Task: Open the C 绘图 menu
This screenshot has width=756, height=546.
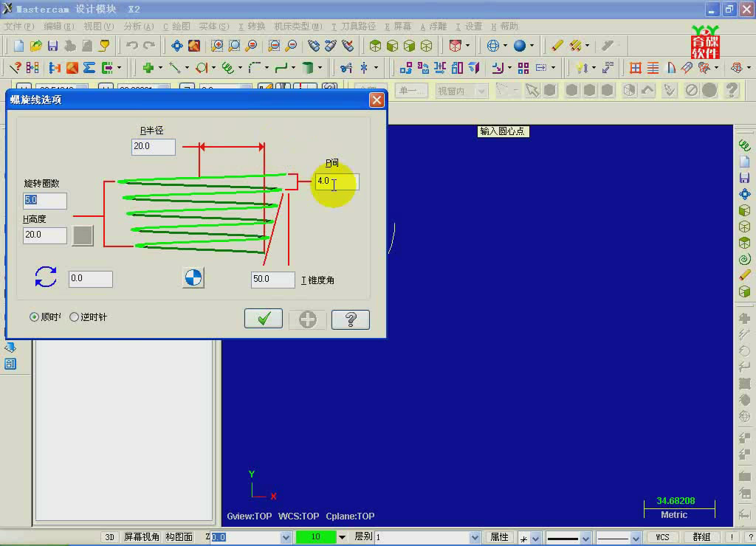Action: (176, 26)
